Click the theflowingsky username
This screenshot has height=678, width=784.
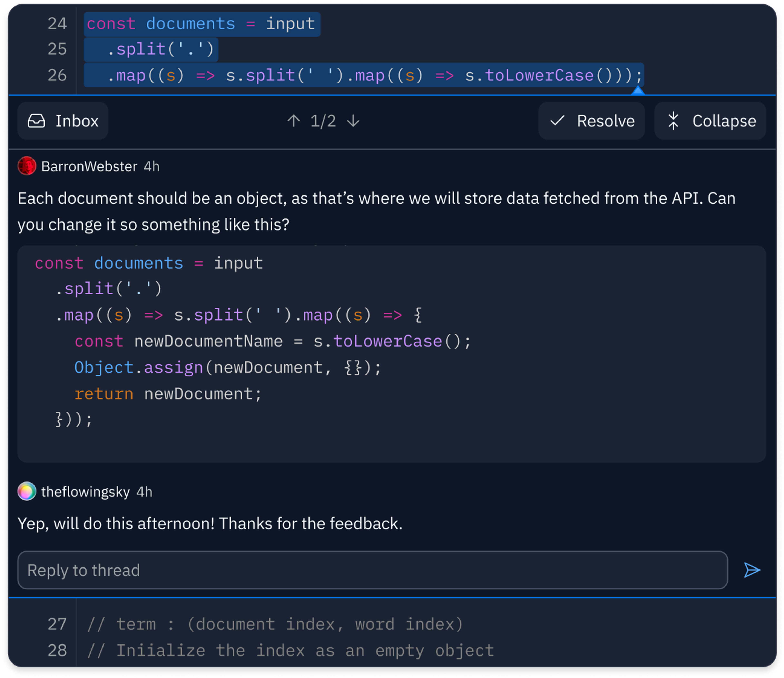point(86,492)
